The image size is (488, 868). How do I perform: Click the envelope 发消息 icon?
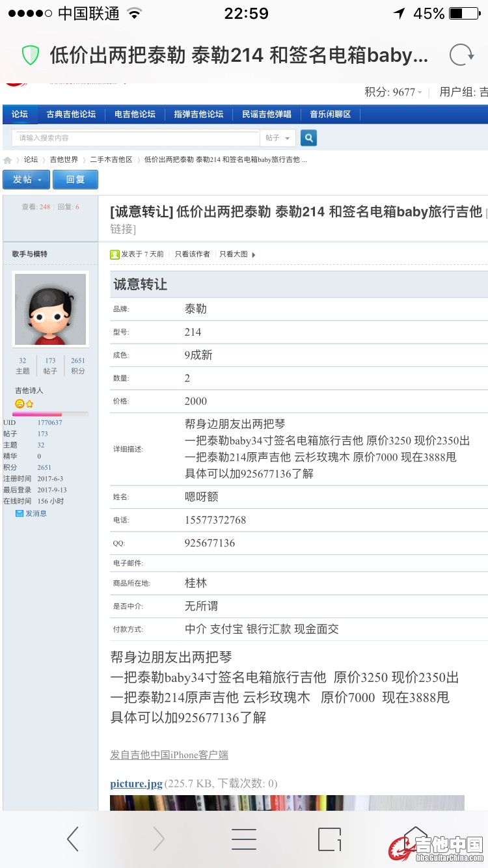coord(20,513)
